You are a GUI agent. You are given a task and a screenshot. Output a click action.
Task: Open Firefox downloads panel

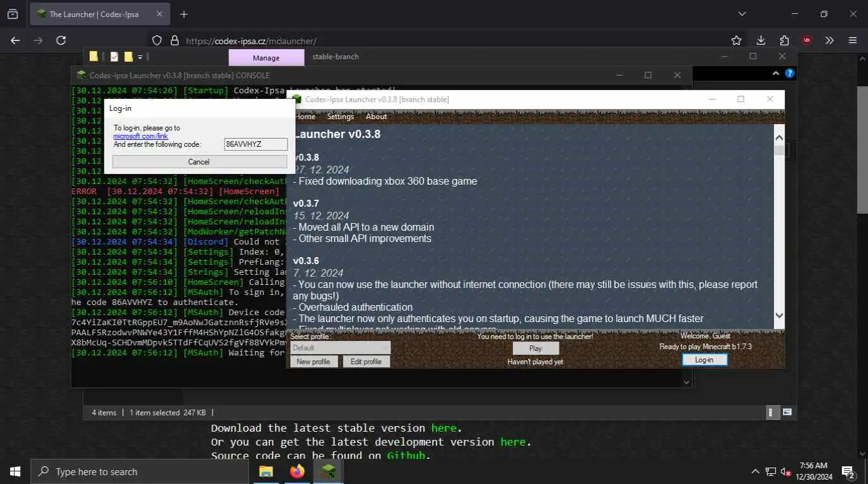(761, 40)
